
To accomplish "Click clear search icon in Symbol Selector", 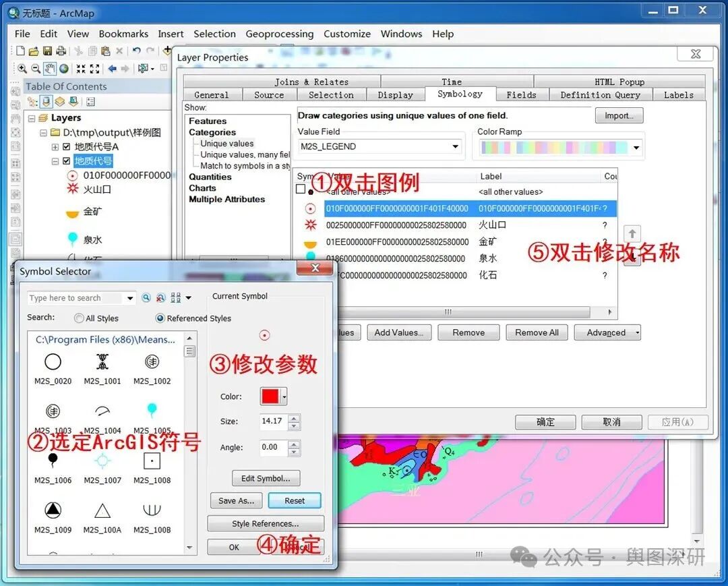I will [x=160, y=297].
